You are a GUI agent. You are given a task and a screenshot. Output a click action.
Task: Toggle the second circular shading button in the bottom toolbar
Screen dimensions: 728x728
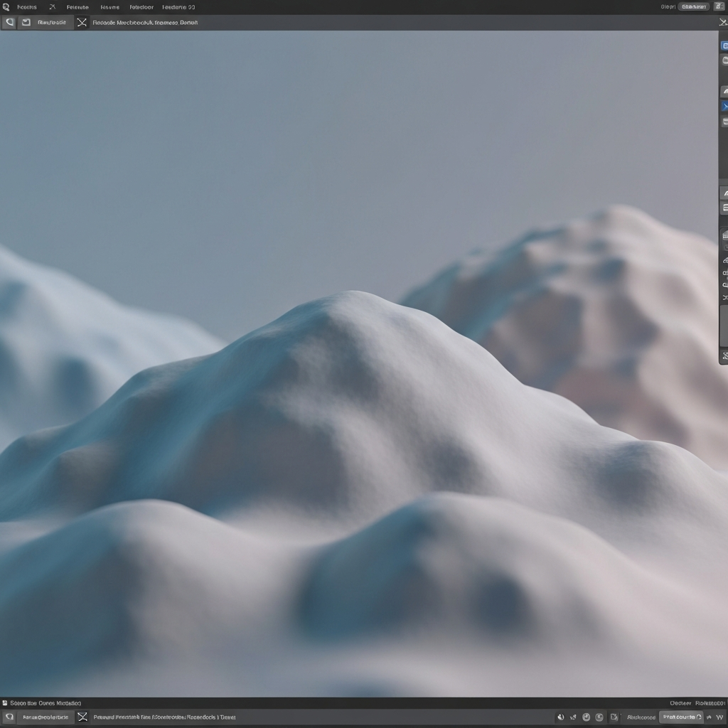tap(599, 717)
